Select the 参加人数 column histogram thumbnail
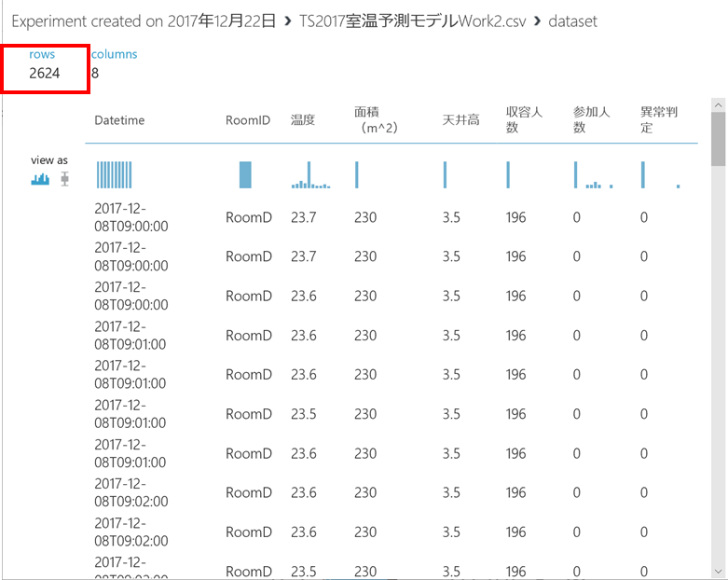This screenshot has height=580, width=728. (x=594, y=174)
